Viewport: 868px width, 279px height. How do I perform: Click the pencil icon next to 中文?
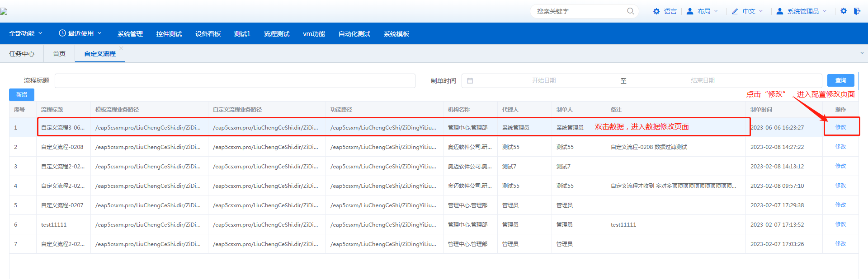pos(735,11)
